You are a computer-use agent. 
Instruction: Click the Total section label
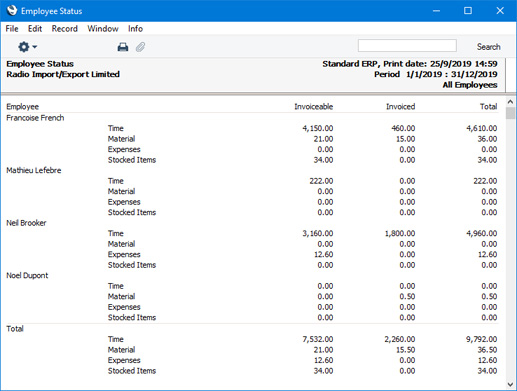click(15, 329)
